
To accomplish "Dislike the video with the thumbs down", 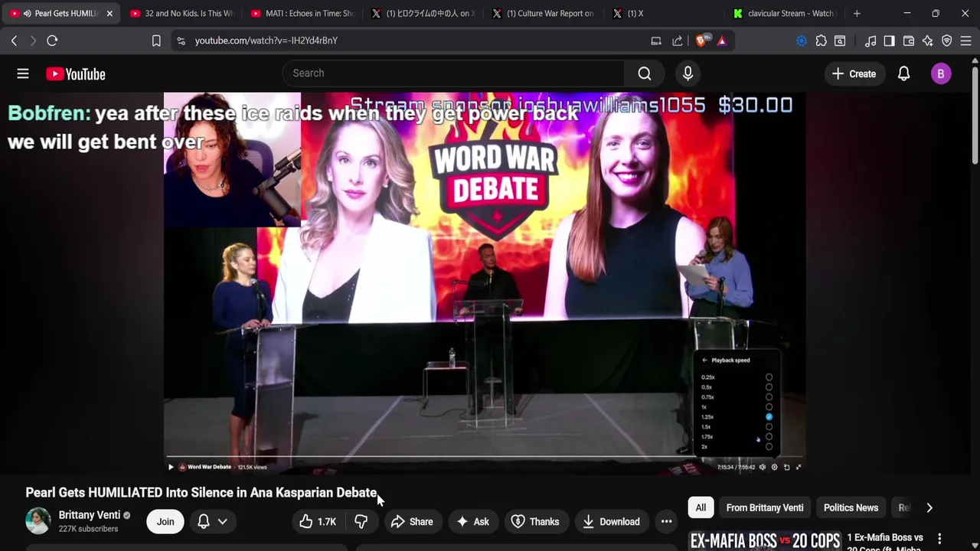I will 361,521.
